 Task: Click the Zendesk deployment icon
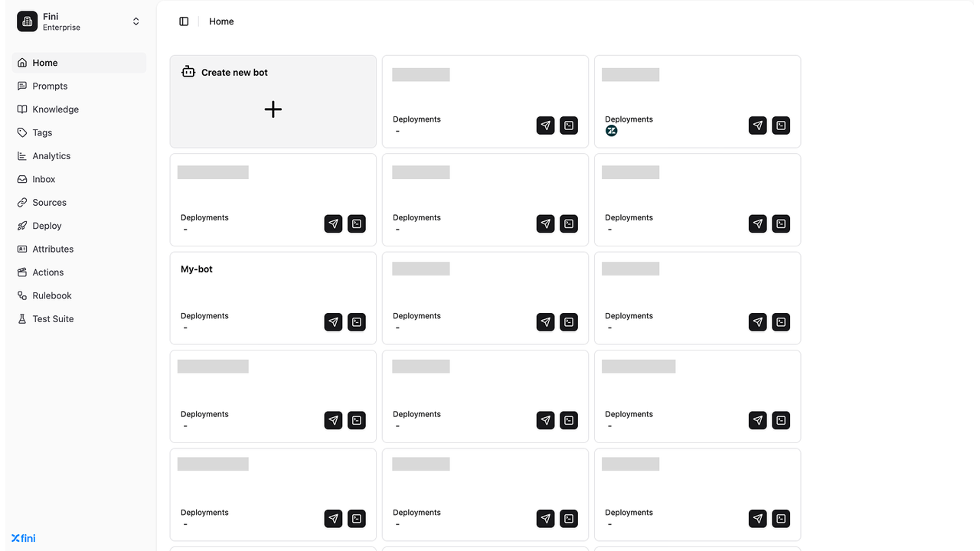(x=612, y=131)
